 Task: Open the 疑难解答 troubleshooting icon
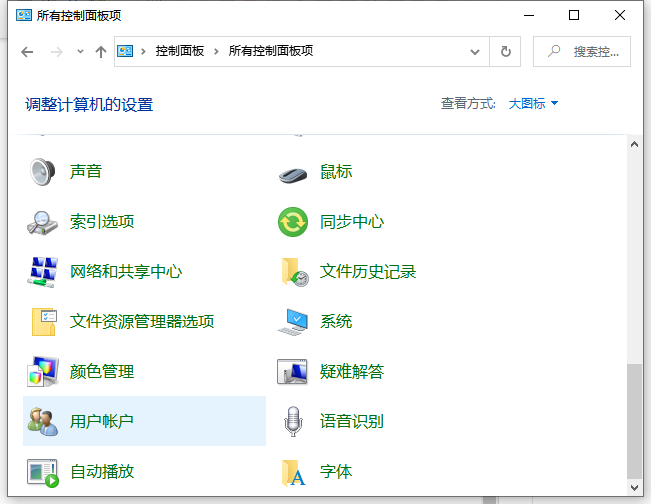293,372
